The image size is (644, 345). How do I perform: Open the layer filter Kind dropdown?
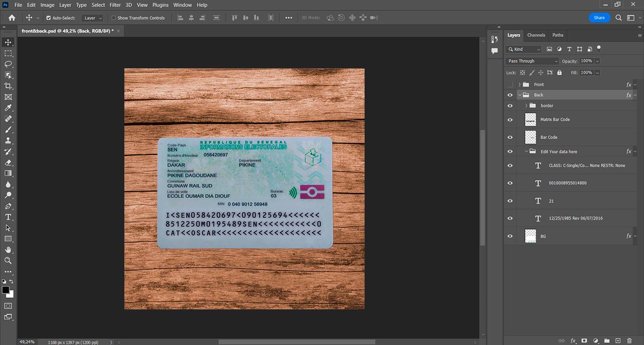[524, 49]
